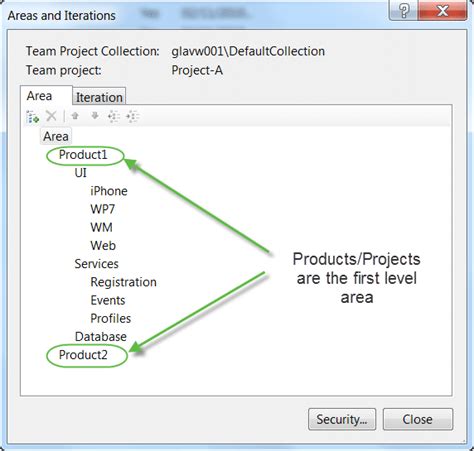Screen dimensions: 474x451
Task: Choose the iPhone area node
Action: coord(109,191)
